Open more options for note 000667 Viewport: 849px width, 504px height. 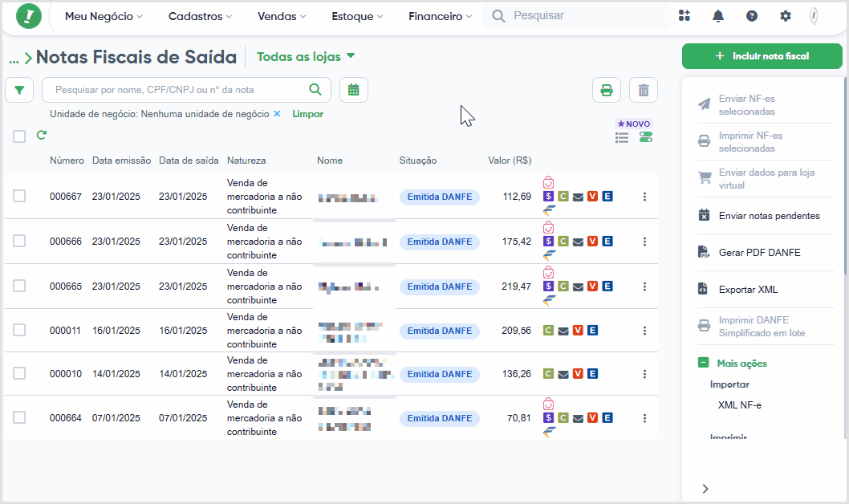[644, 197]
